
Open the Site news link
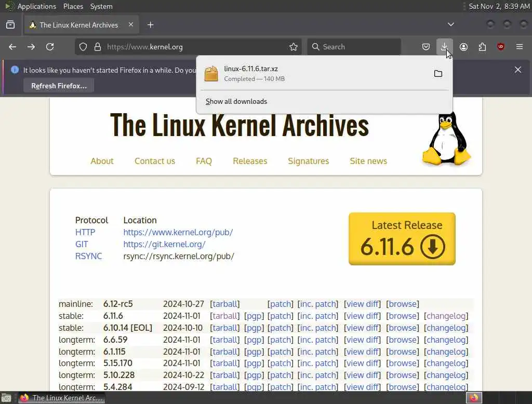pos(368,161)
